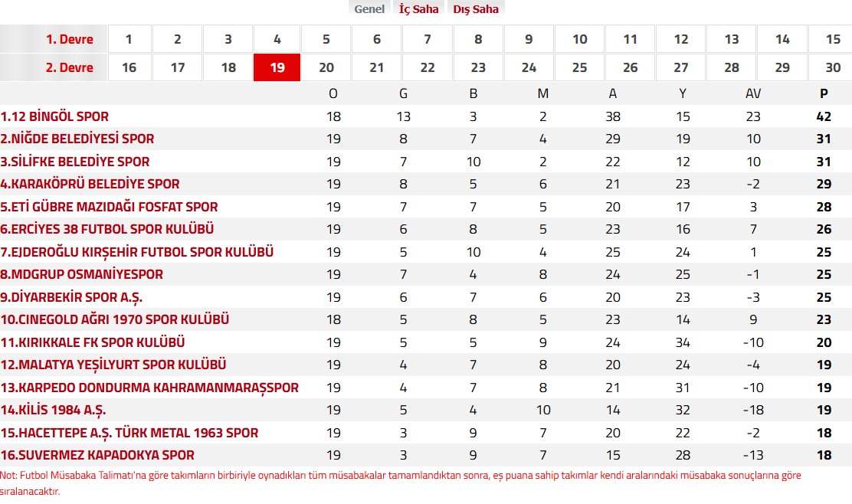Select week 16 in 2. Devre
Viewport: 852px width, 504px height.
point(129,67)
